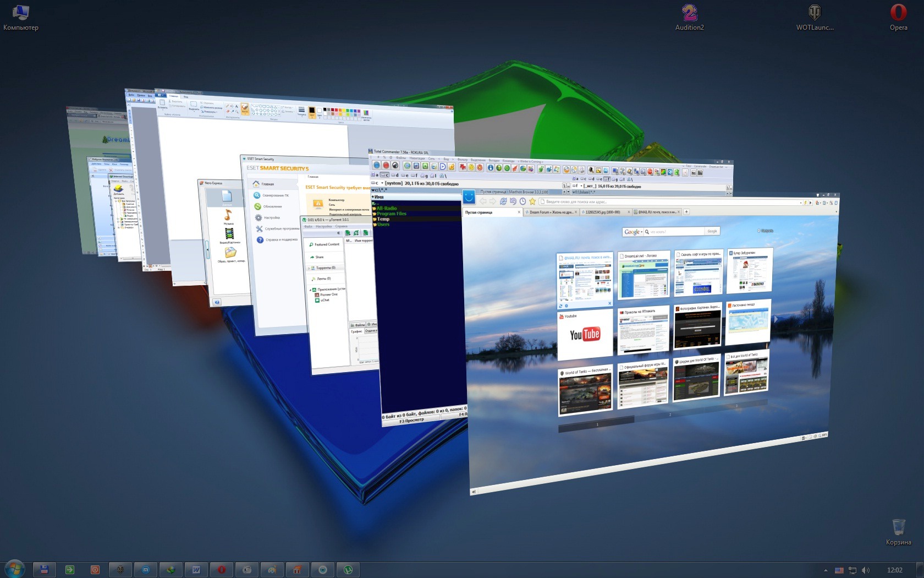Image resolution: width=924 pixels, height=578 pixels.
Task: Switch to the @MAIL.RU tab in Maxthon
Action: tap(657, 212)
